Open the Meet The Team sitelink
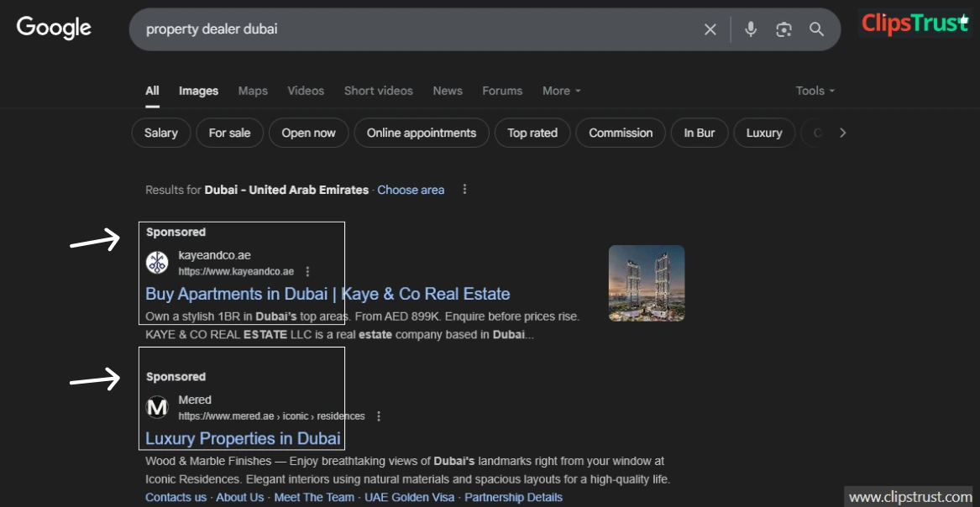Screen dimensions: 980x507 [314, 498]
